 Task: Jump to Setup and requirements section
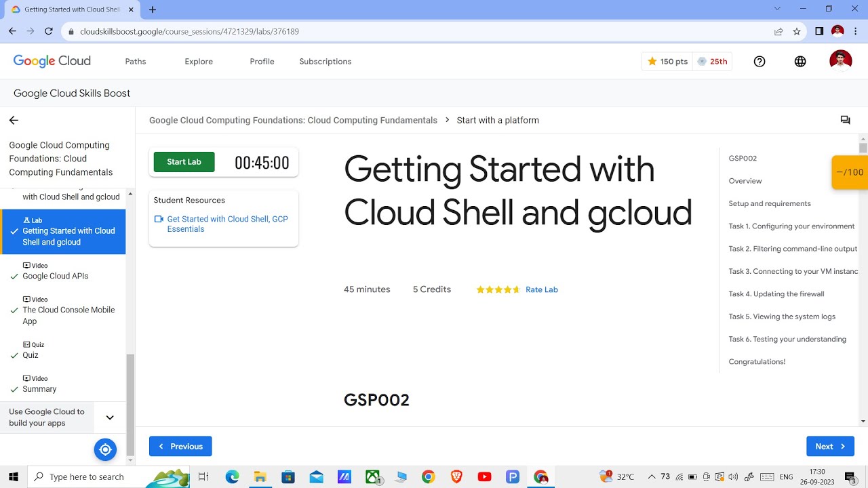(770, 203)
